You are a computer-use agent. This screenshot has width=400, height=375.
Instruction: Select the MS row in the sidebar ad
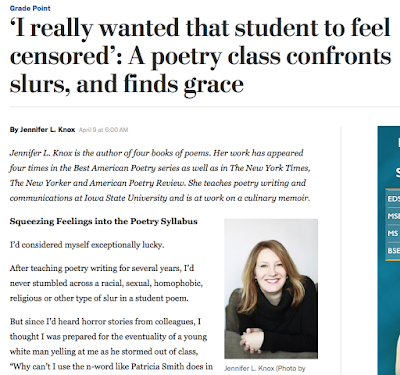[393, 233]
